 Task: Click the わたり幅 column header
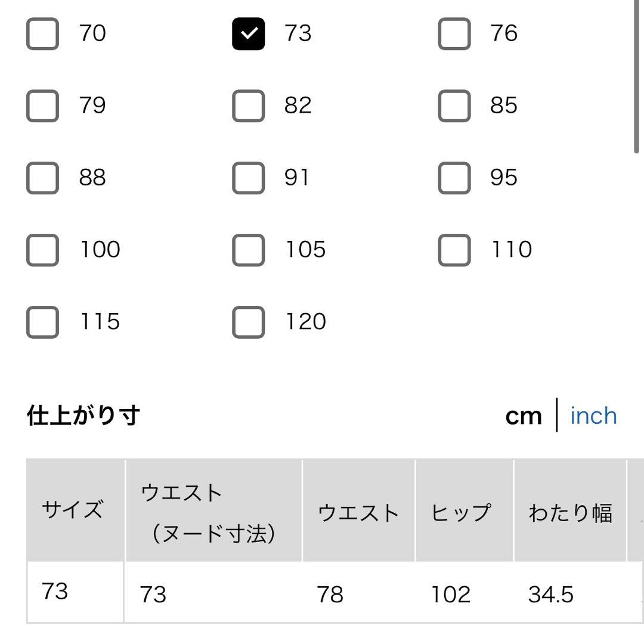point(569,512)
